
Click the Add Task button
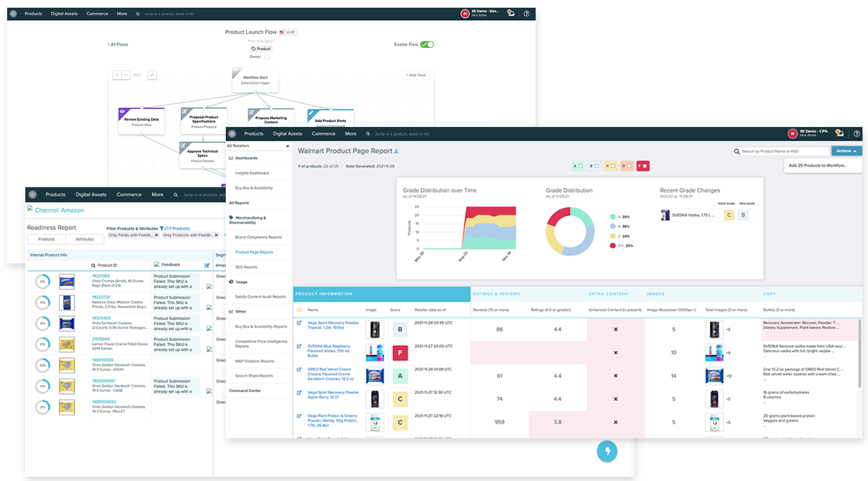click(x=416, y=75)
